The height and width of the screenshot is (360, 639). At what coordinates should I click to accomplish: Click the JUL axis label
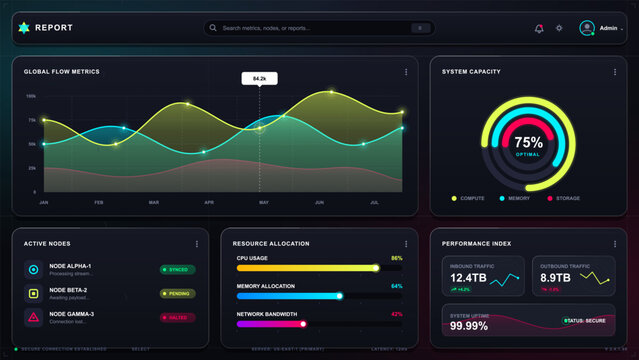pos(374,202)
